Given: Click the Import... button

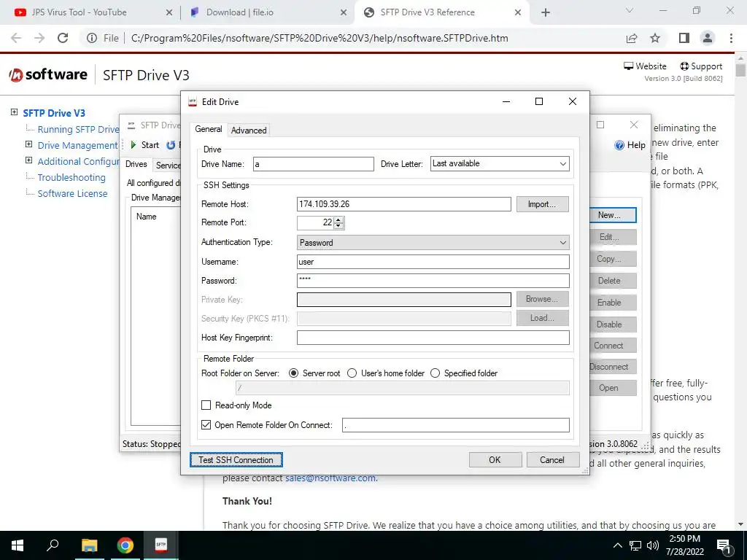Looking at the screenshot, I should coord(542,204).
